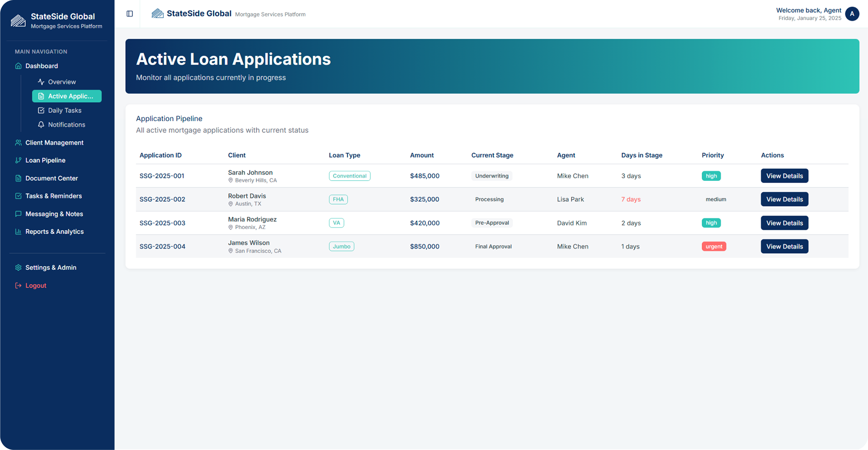The image size is (868, 450).
Task: View Details for SSG-2025-001
Action: click(x=784, y=176)
